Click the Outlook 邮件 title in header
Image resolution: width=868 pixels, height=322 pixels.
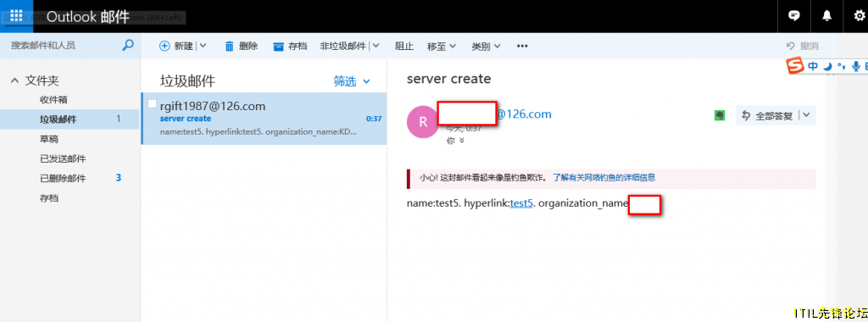pyautogui.click(x=87, y=17)
